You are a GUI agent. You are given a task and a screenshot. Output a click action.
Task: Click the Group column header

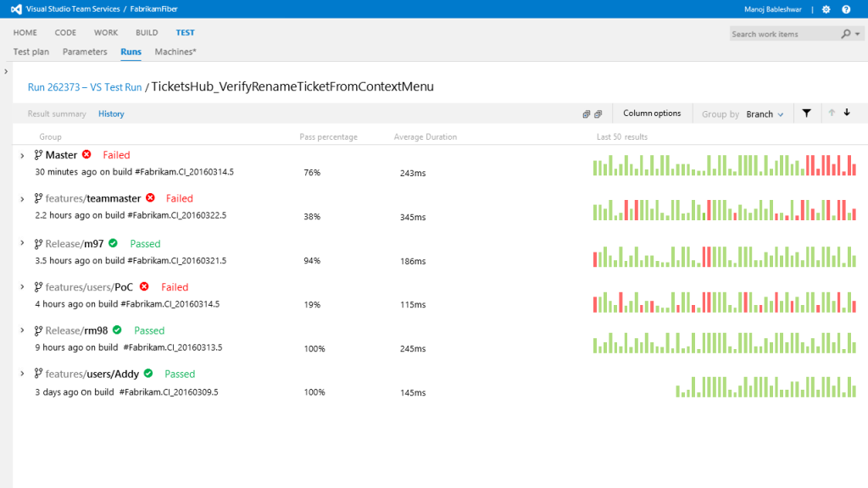pos(50,136)
